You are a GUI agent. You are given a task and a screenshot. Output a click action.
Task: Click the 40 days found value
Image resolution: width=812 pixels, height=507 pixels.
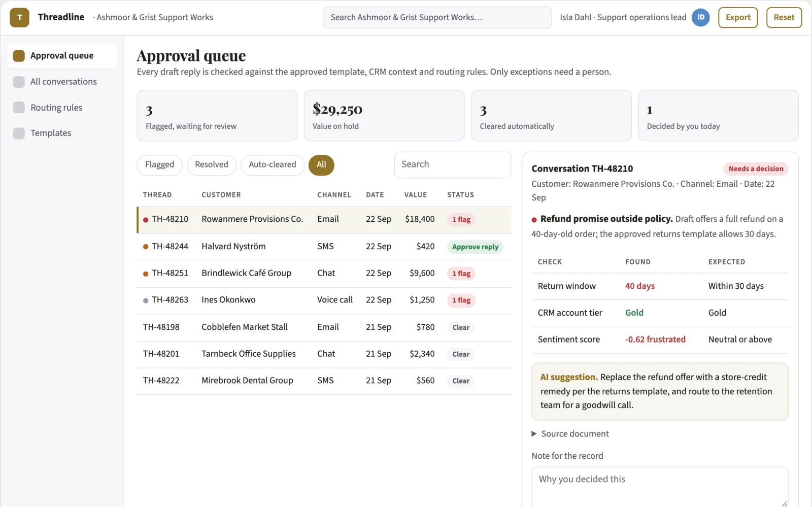639,286
